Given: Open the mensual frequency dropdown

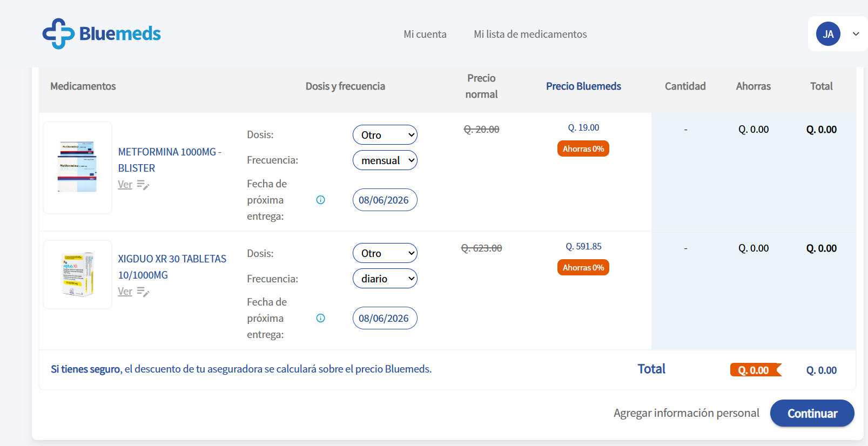Looking at the screenshot, I should click(385, 160).
